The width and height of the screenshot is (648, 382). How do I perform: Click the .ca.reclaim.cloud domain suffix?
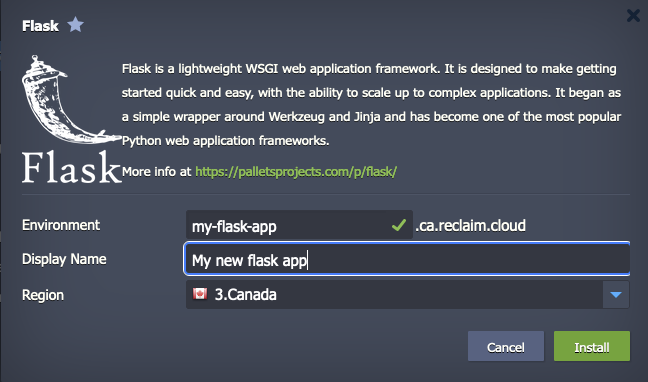tap(470, 225)
